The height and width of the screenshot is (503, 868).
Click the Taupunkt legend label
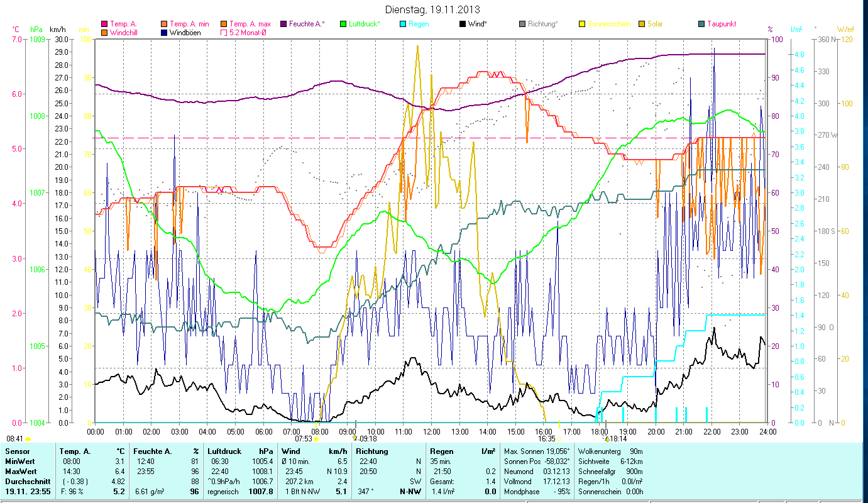point(722,24)
